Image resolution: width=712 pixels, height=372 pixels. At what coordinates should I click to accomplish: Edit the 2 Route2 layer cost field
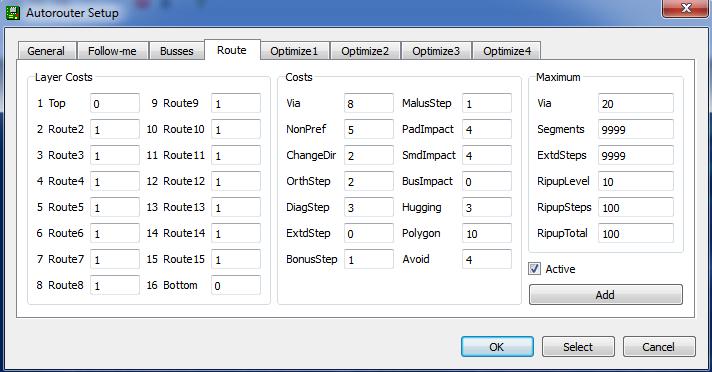(x=115, y=129)
